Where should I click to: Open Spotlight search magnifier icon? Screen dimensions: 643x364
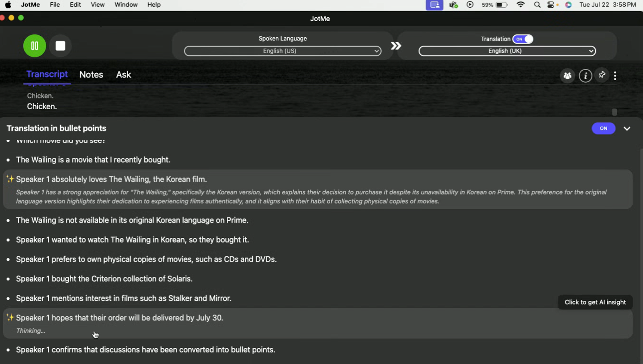pyautogui.click(x=537, y=5)
